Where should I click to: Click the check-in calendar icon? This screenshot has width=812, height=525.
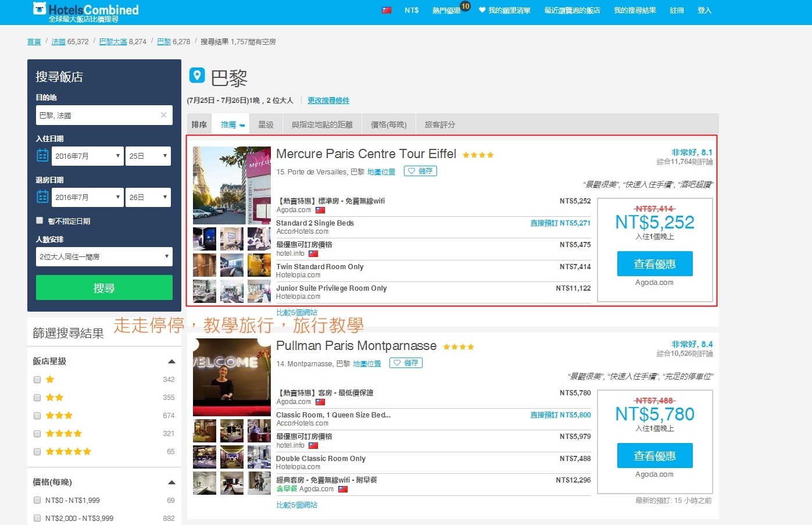click(x=42, y=155)
